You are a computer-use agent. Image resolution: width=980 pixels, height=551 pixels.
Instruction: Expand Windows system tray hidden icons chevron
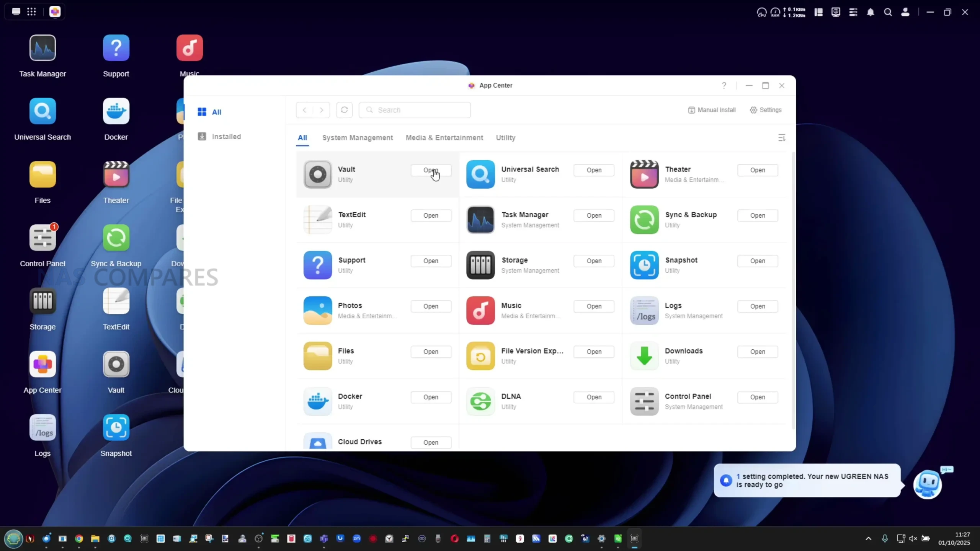click(x=869, y=539)
